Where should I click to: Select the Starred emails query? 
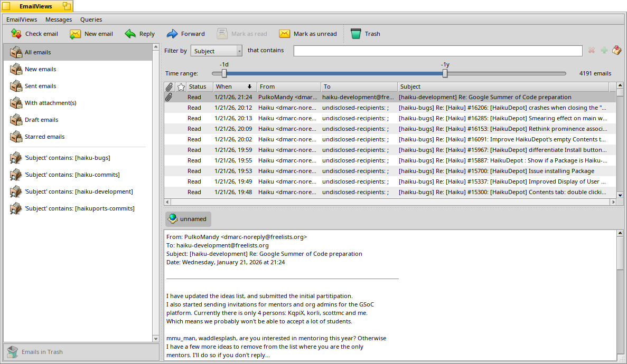[44, 137]
